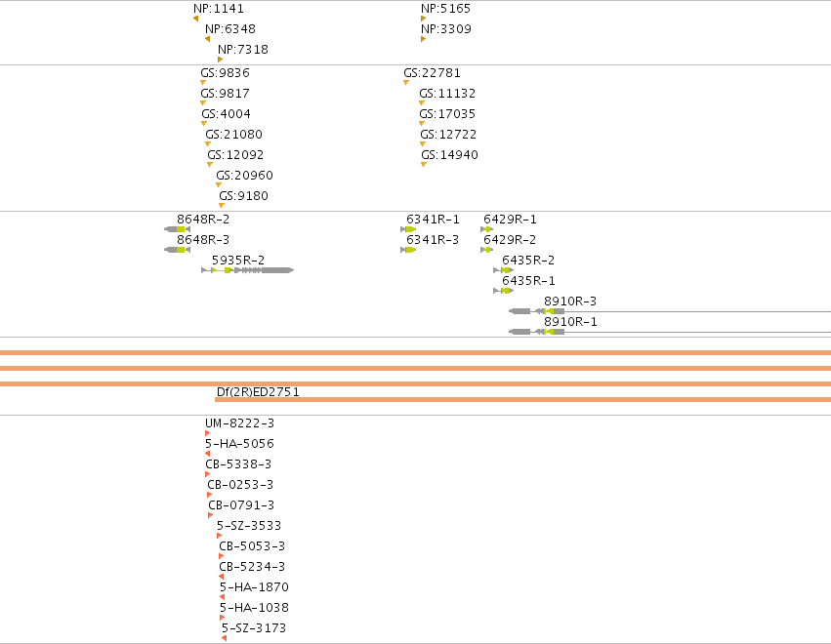Click the triangle marker under NP:1141
831x644 pixels.
(x=196, y=19)
